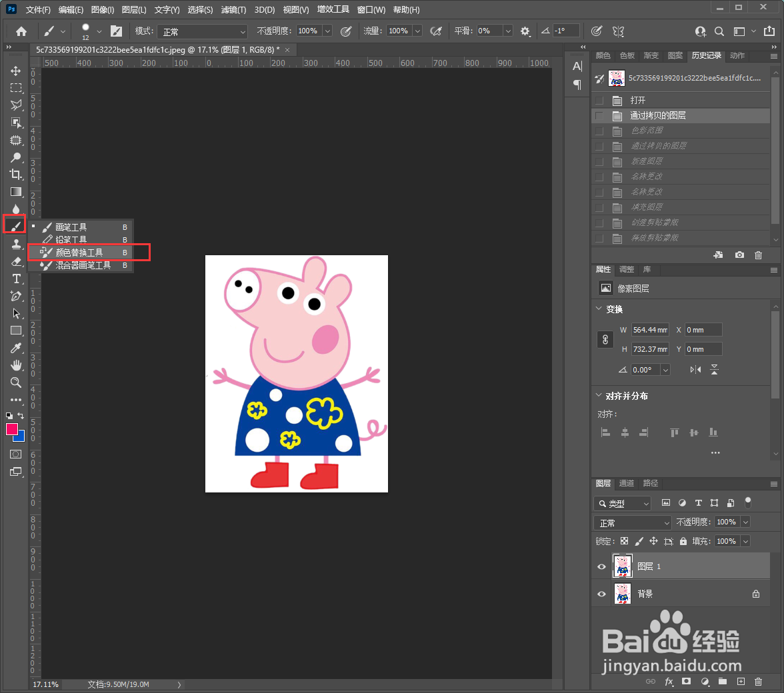Screen dimensions: 784x693
Task: Flip horizontally button in properties
Action: tap(695, 370)
